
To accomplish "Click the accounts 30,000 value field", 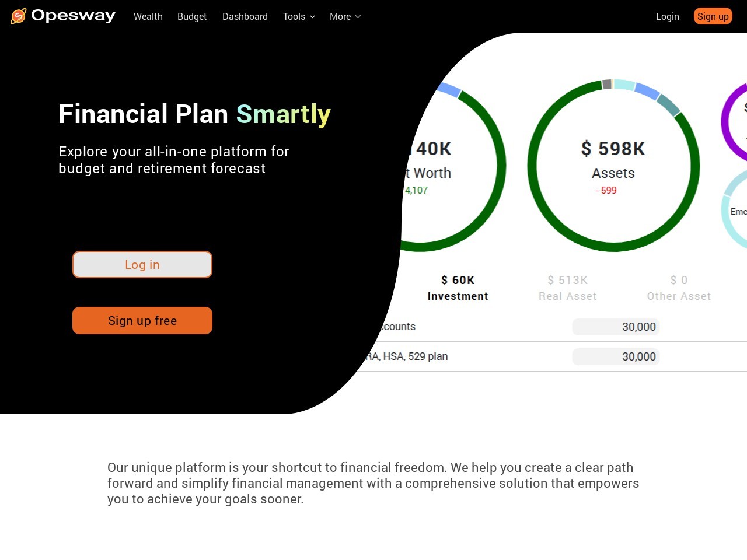I will (616, 327).
